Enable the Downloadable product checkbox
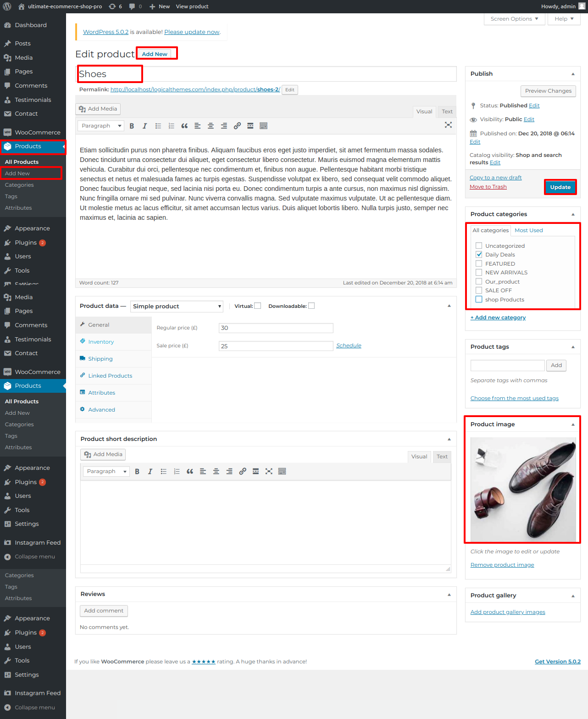This screenshot has height=719, width=588. coord(311,306)
